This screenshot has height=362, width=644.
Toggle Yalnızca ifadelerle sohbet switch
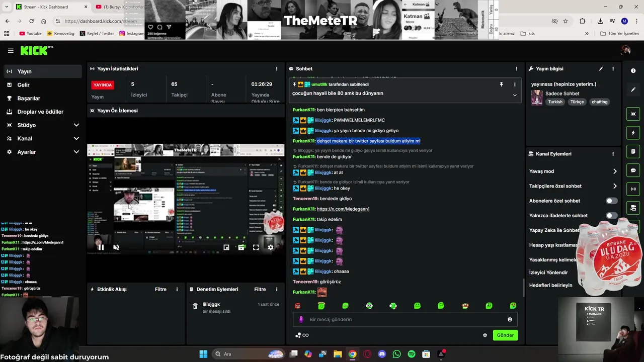coord(611,216)
